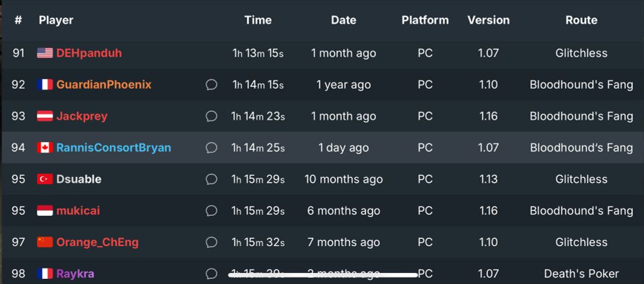Click the US flag beside DEHpanduh
The width and height of the screenshot is (644, 284).
45,53
